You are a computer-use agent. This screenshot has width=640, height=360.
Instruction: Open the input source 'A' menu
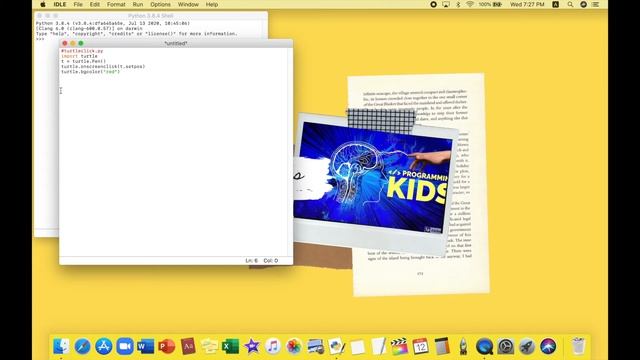(x=556, y=4)
